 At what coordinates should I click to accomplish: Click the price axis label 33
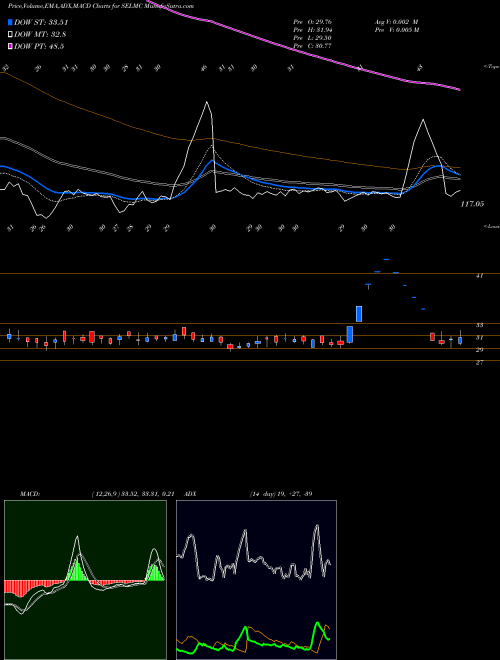point(479,325)
